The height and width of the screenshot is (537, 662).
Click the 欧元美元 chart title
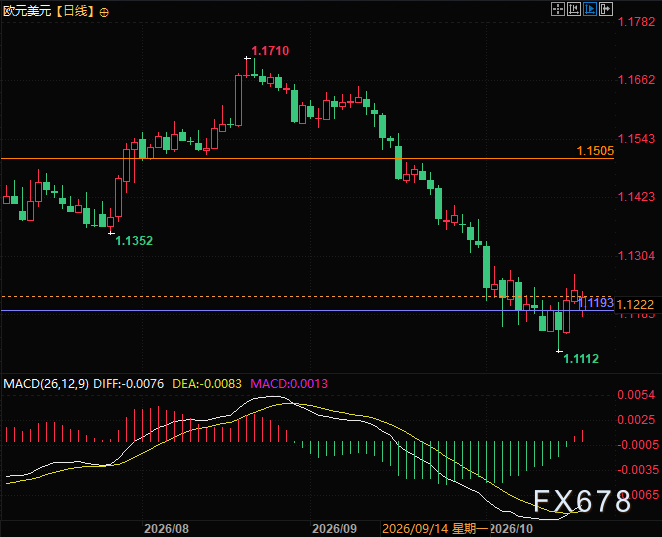coord(27,11)
